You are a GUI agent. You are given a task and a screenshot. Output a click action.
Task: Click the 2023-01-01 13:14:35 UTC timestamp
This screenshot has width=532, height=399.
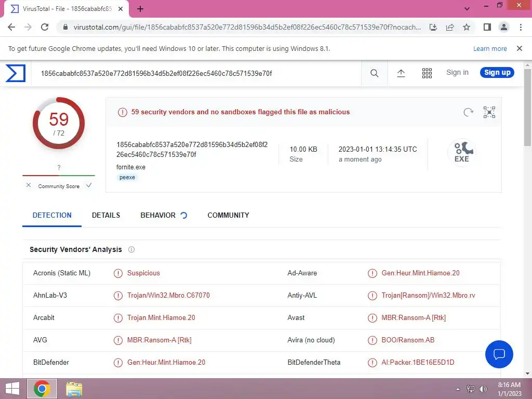coord(378,149)
